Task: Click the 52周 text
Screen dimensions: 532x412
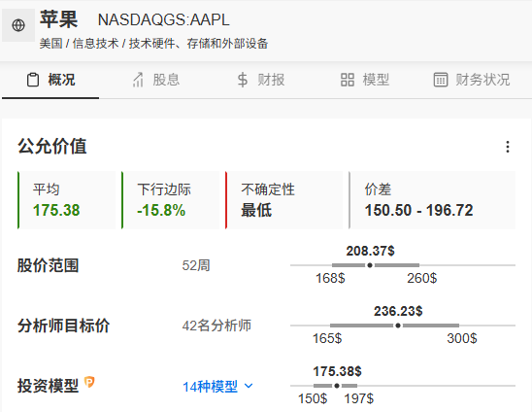Action: click(x=196, y=265)
